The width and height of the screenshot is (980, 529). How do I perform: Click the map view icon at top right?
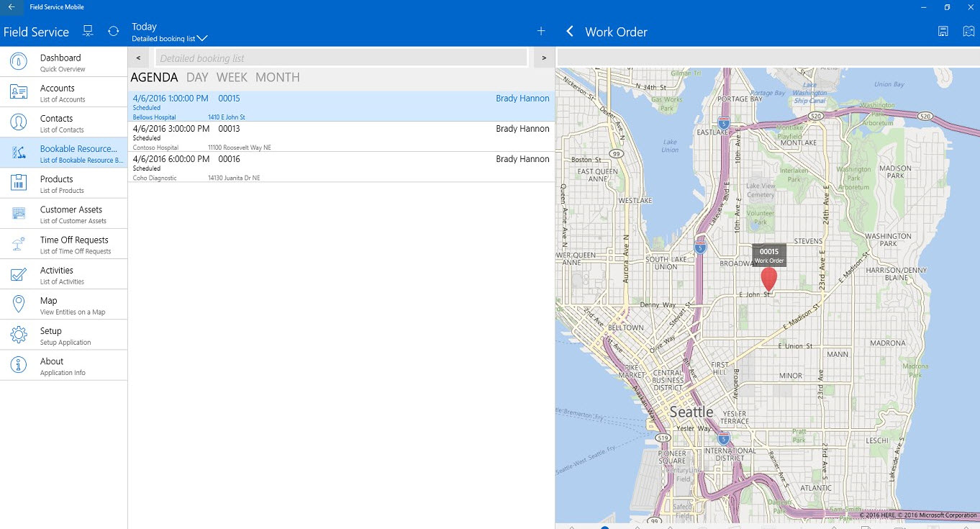968,31
